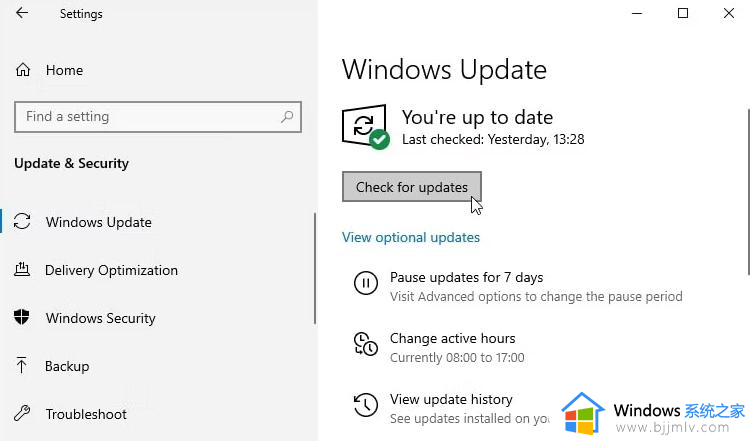Go to Windows Security settings
Screen dimensions: 750x441
(x=100, y=318)
